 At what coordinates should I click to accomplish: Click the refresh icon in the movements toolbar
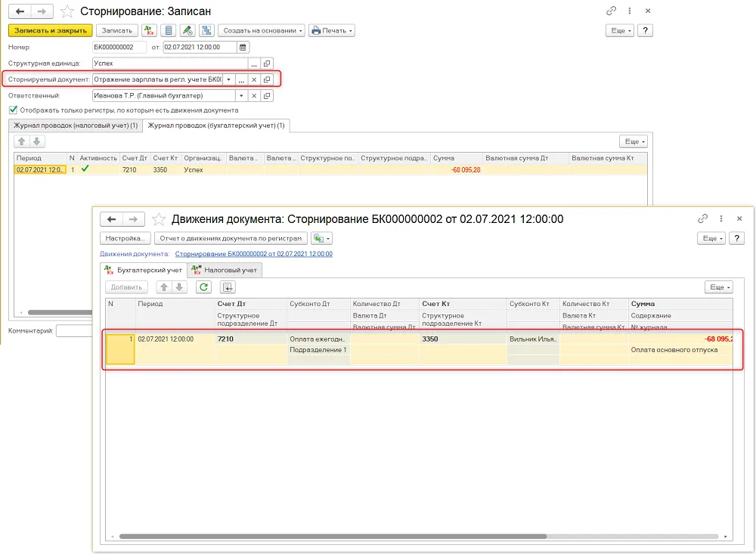tap(204, 287)
